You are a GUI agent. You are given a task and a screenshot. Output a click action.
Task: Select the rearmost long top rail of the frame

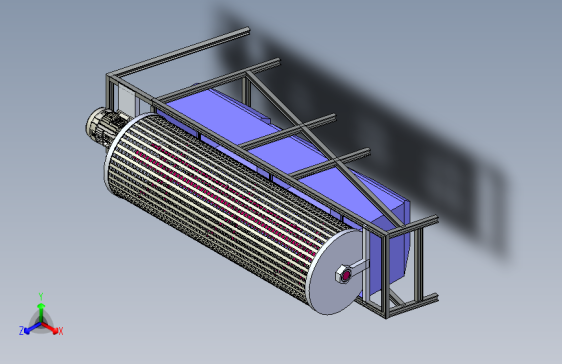178,52
